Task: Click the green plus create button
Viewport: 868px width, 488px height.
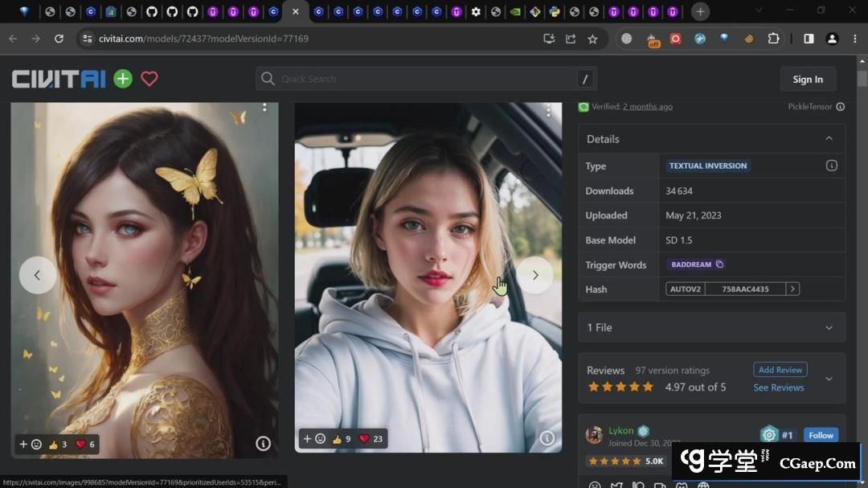Action: coord(123,79)
